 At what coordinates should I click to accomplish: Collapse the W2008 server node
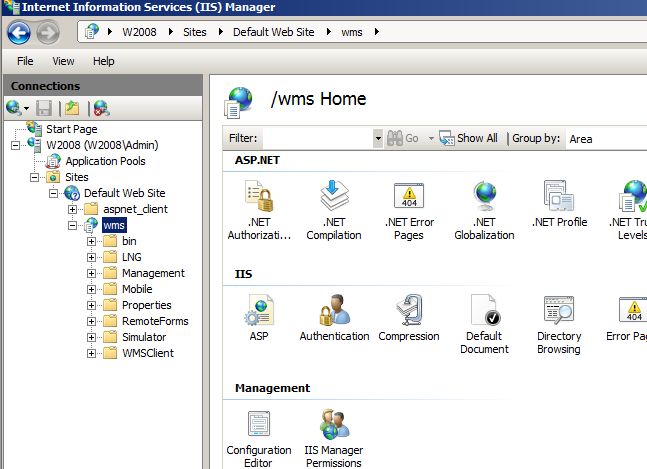click(15, 146)
